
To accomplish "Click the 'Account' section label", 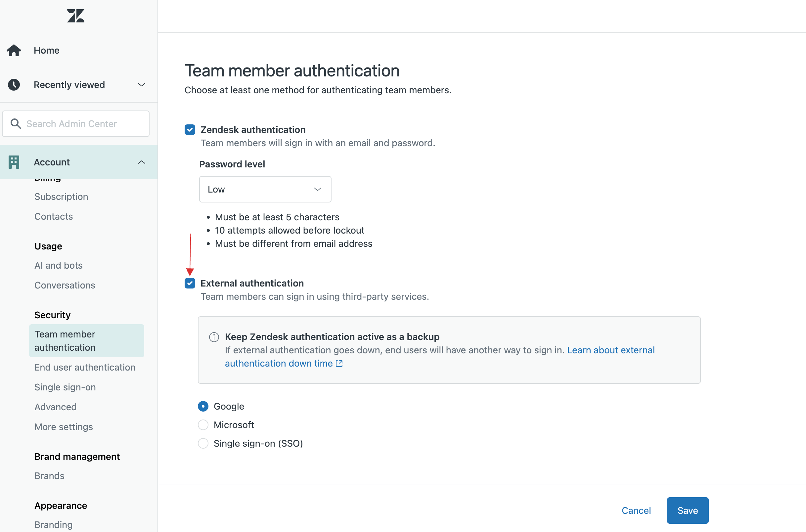I will tap(52, 162).
